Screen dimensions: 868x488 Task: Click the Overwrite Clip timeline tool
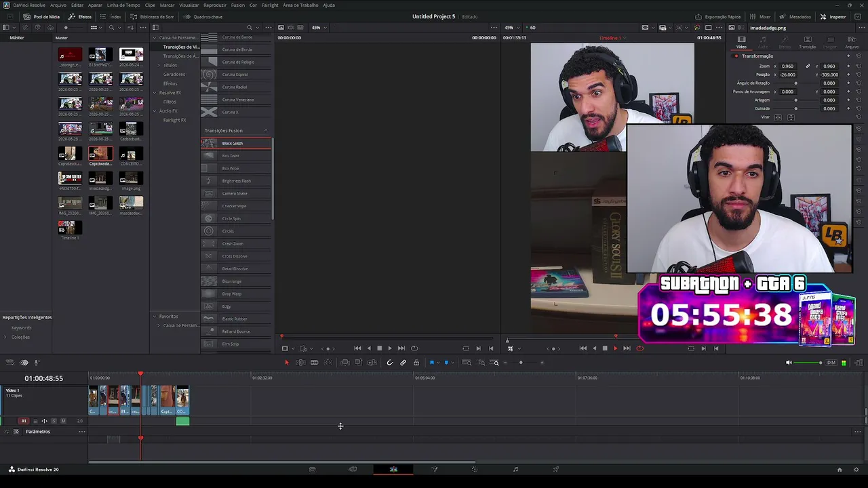358,363
